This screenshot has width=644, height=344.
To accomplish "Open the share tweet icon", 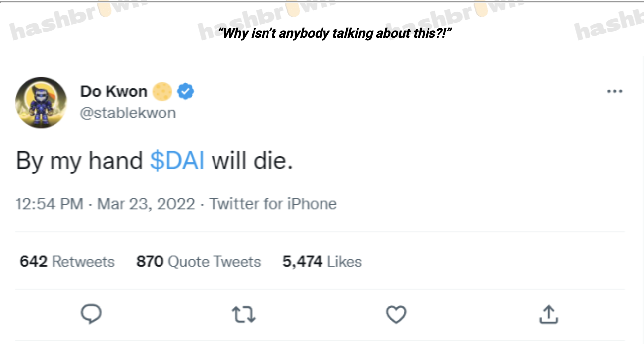I will click(x=548, y=314).
